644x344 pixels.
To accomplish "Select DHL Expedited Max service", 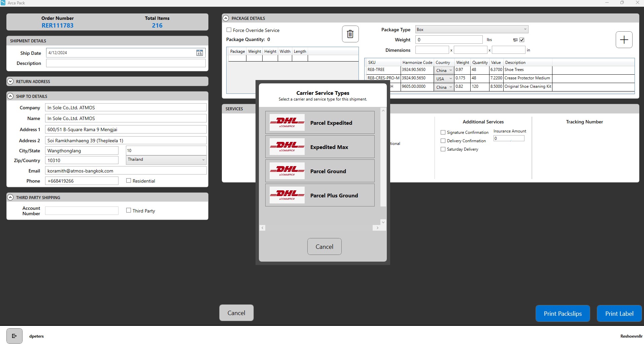I will pyautogui.click(x=320, y=147).
